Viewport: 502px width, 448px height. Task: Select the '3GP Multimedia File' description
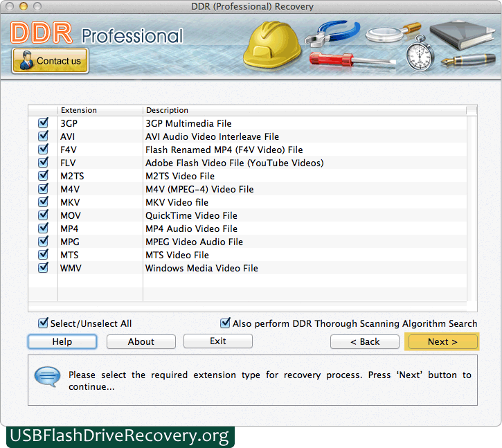pyautogui.click(x=188, y=124)
